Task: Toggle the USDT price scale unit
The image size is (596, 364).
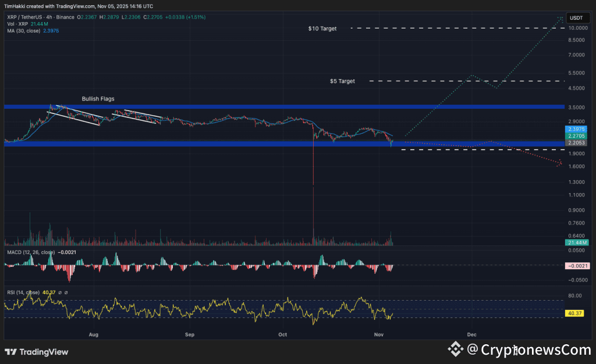Action: 577,18
